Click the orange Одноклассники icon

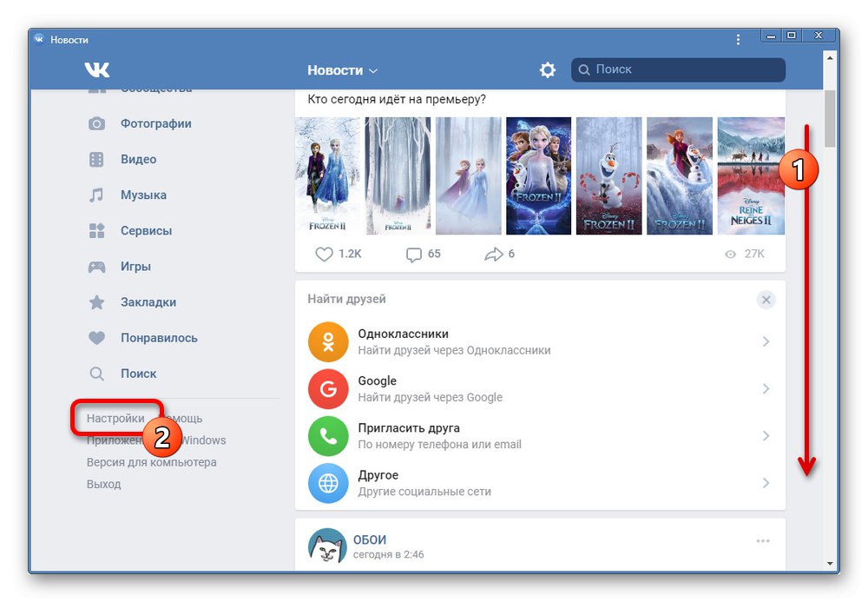coord(328,341)
